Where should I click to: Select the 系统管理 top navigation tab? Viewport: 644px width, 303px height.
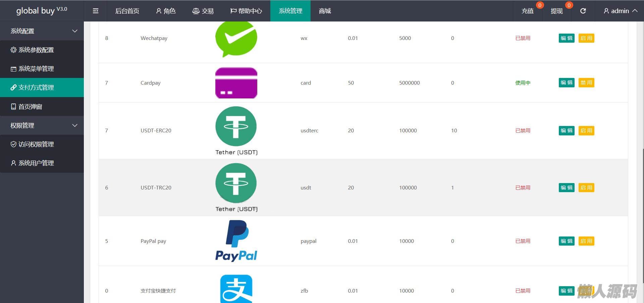point(290,11)
